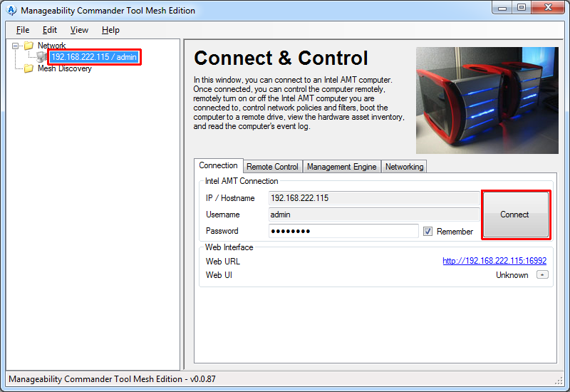Click the computer photo thumbnail

487,100
